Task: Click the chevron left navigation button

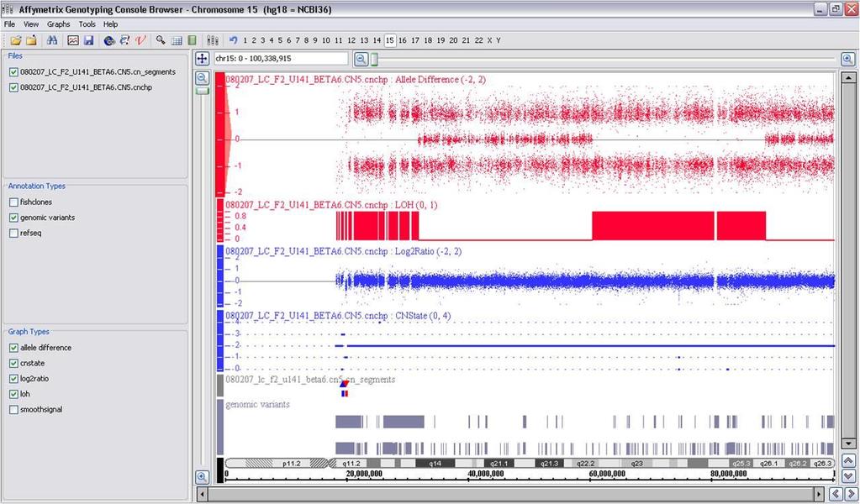Action: [x=836, y=494]
